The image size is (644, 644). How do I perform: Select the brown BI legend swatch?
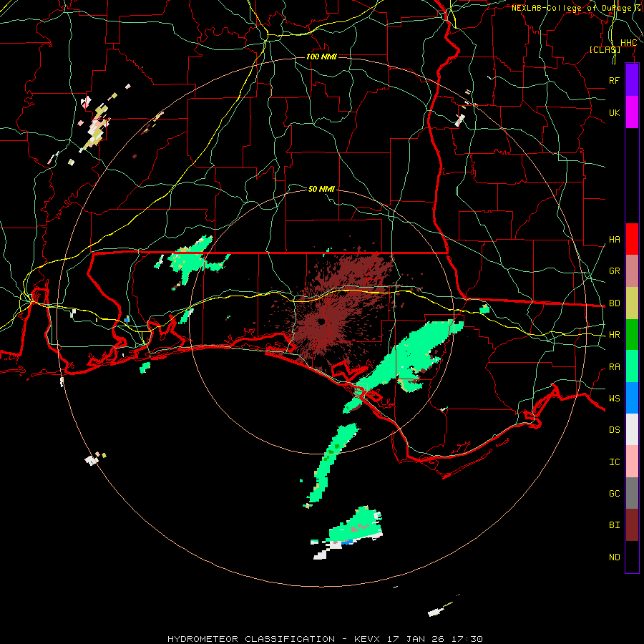(632, 525)
